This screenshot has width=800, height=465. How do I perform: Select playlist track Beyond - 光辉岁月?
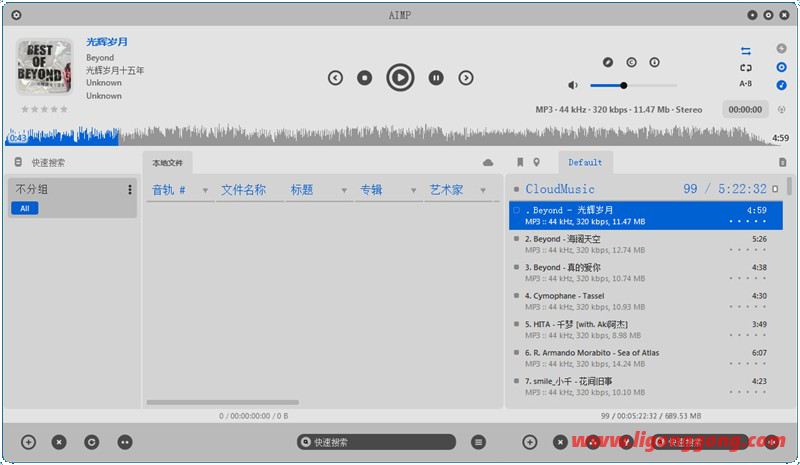[645, 215]
